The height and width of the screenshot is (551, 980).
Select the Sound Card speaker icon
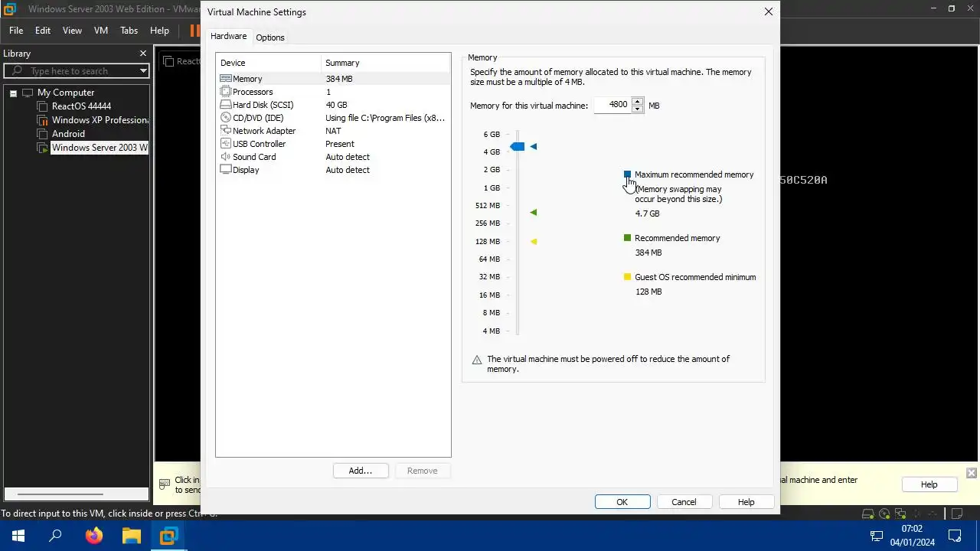pos(226,157)
